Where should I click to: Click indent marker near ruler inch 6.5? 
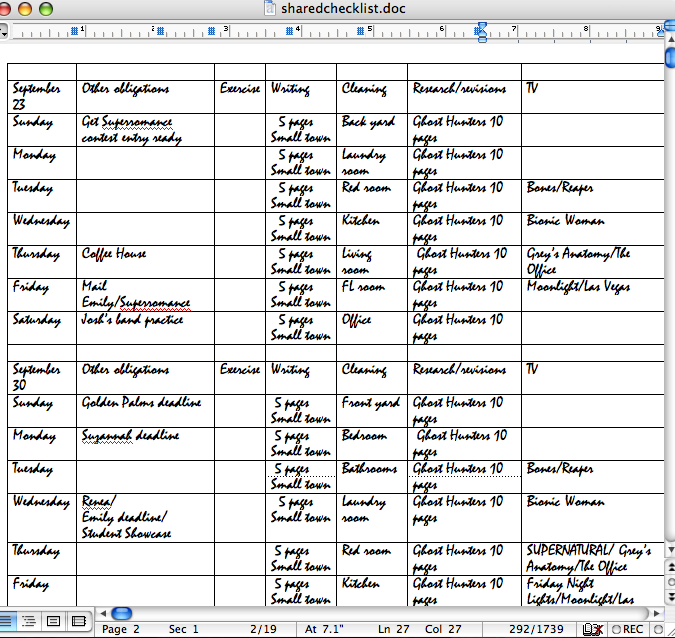pos(482,32)
